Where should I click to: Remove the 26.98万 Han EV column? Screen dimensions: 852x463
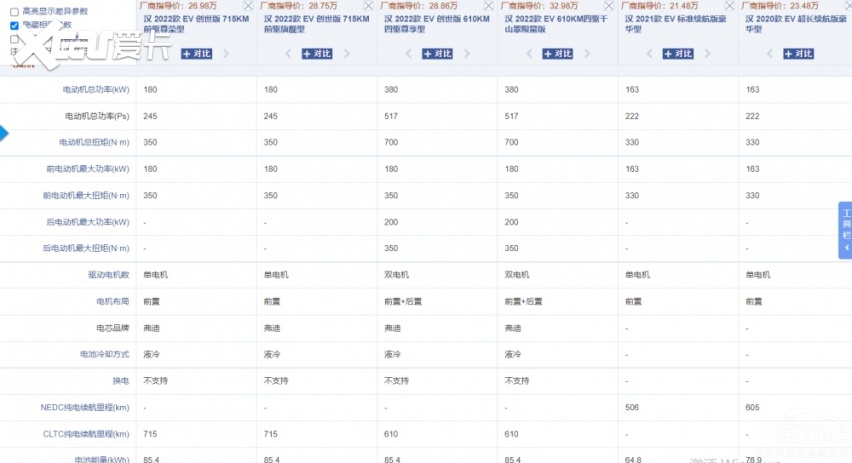coord(248,6)
